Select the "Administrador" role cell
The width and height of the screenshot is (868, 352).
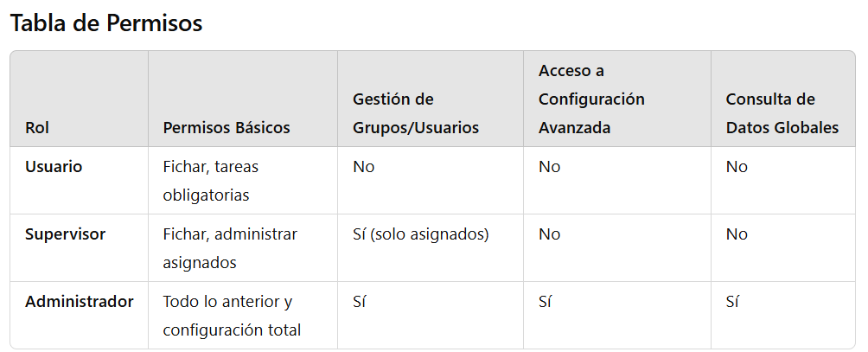80,302
